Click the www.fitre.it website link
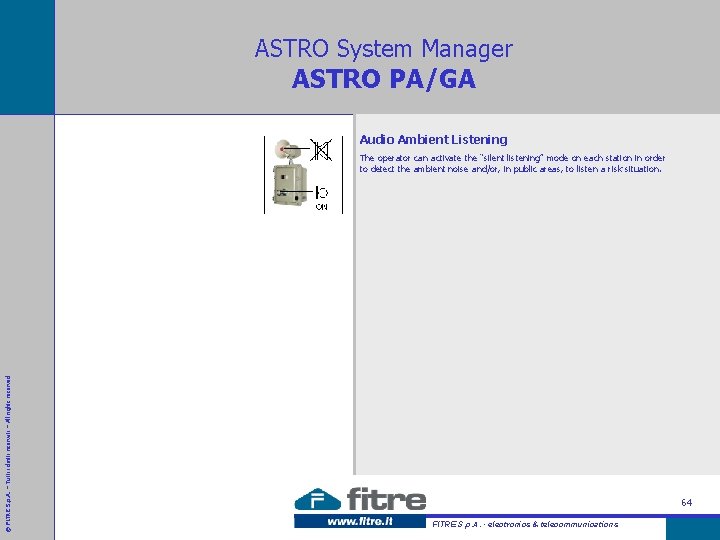720x540 pixels. tap(360, 522)
